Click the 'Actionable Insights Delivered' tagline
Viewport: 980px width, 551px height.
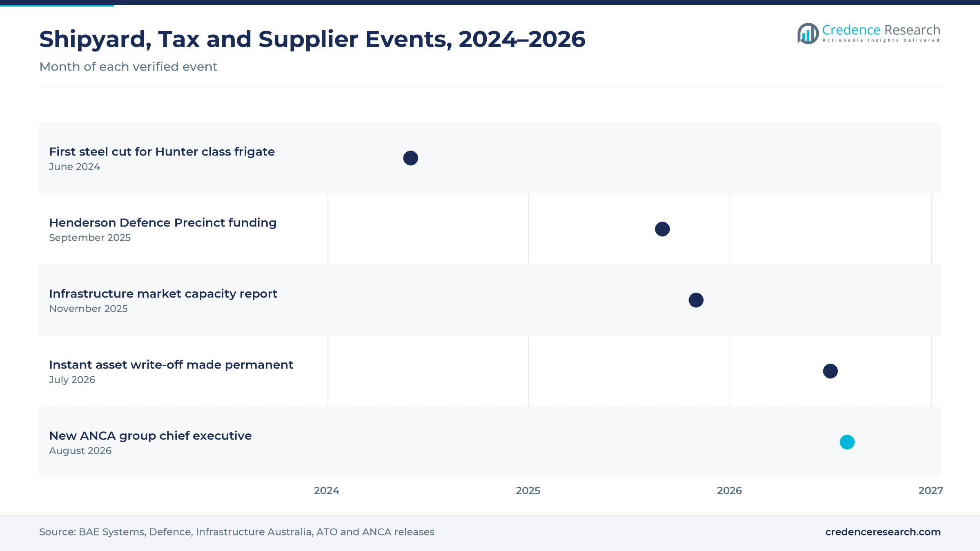tap(881, 40)
